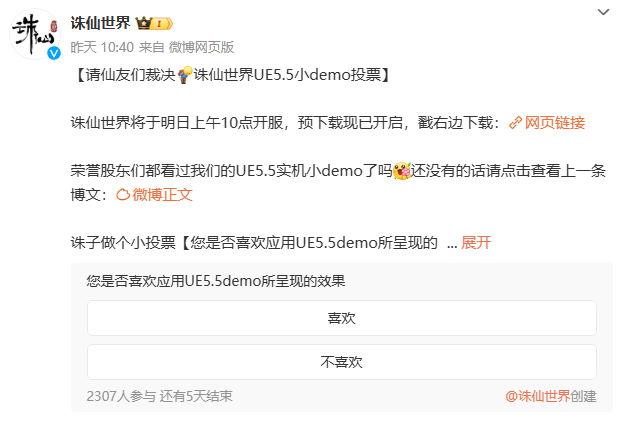Viewport: 624px width, 423px height.
Task: Click the 还有5天结束 poll deadline text
Action: 196,396
